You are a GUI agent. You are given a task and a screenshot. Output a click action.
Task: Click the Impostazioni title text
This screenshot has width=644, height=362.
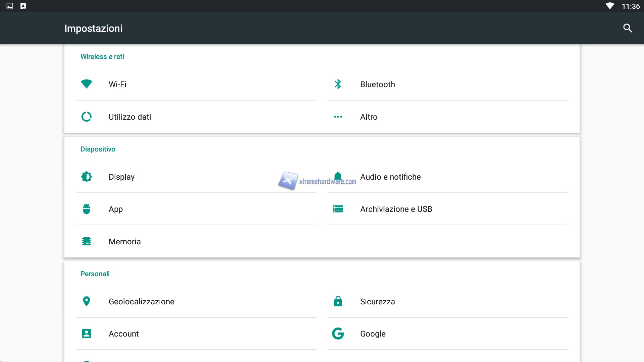click(x=93, y=28)
